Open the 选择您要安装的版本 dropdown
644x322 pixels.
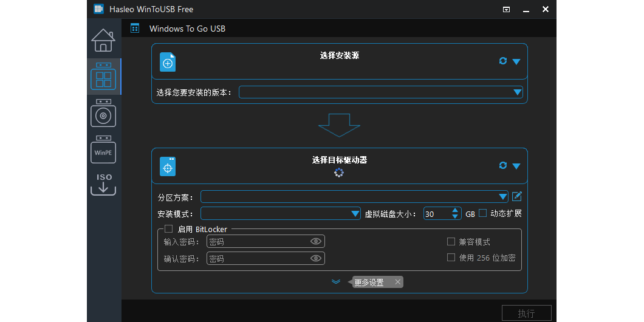(x=517, y=92)
